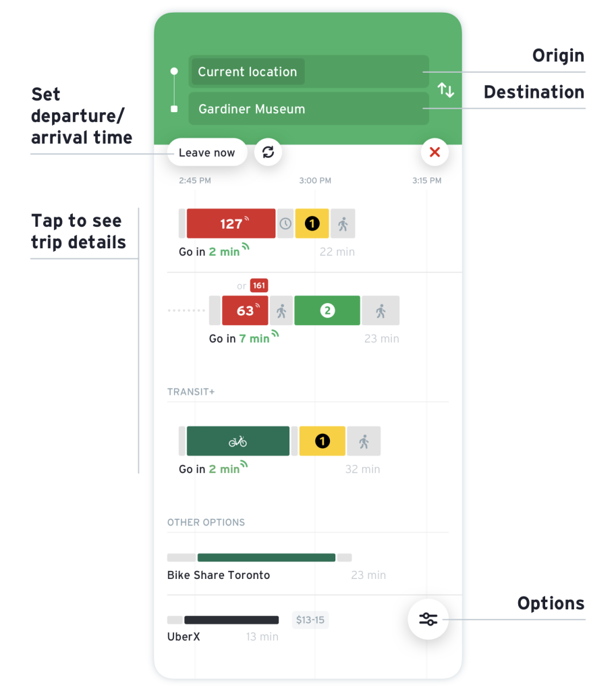616x691 pixels.
Task: Edit the Current location origin field
Action: pyautogui.click(x=248, y=72)
